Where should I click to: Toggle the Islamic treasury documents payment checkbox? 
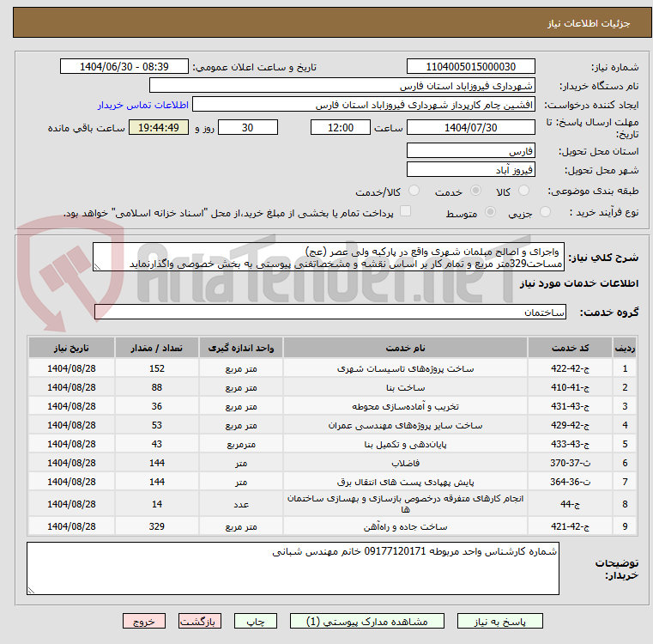tap(405, 211)
